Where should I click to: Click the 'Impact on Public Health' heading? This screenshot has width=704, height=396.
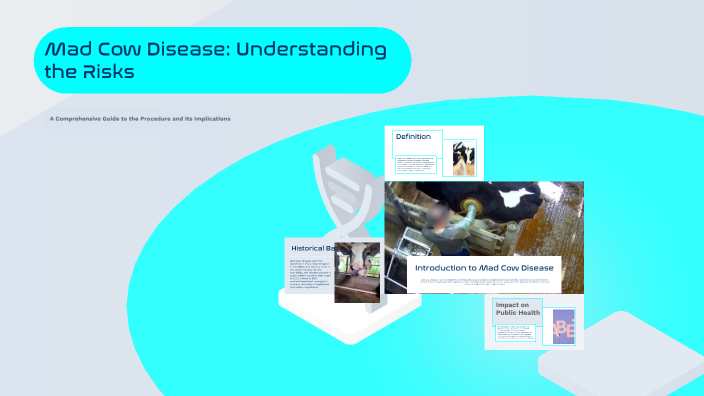pyautogui.click(x=518, y=309)
